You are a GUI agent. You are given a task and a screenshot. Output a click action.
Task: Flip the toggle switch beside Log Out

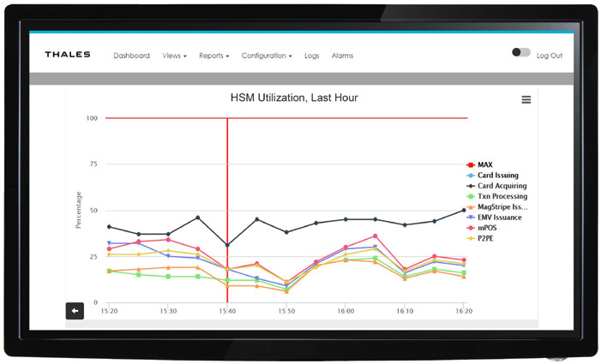(521, 52)
